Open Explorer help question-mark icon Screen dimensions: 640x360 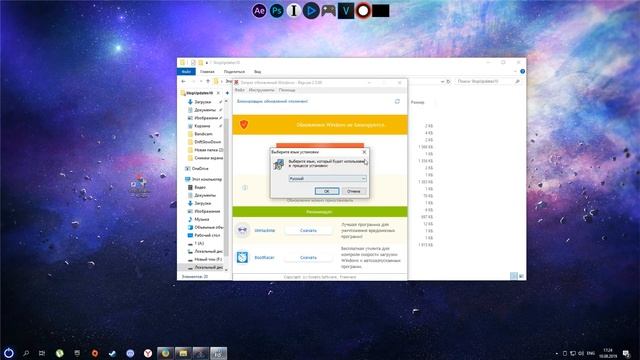[522, 71]
